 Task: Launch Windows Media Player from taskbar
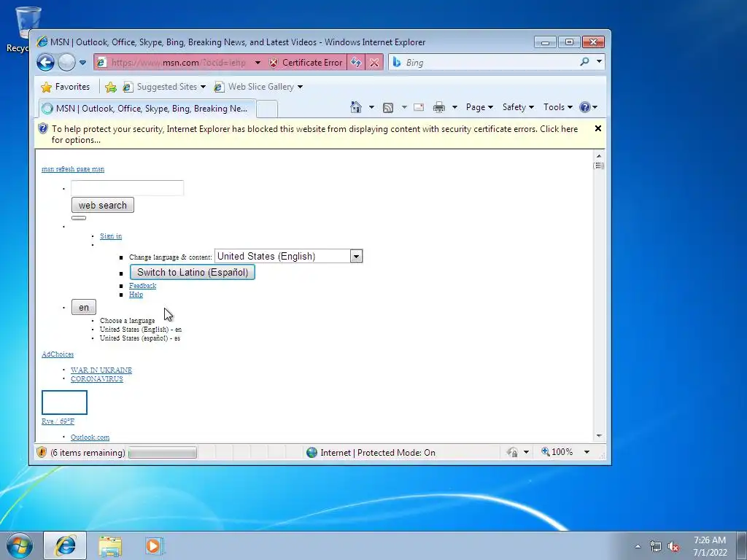point(155,546)
